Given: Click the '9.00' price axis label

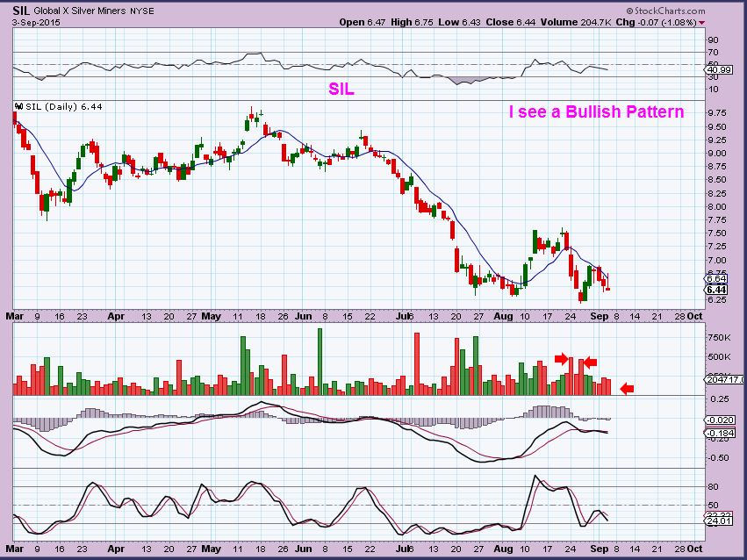Looking at the screenshot, I should 717,154.
